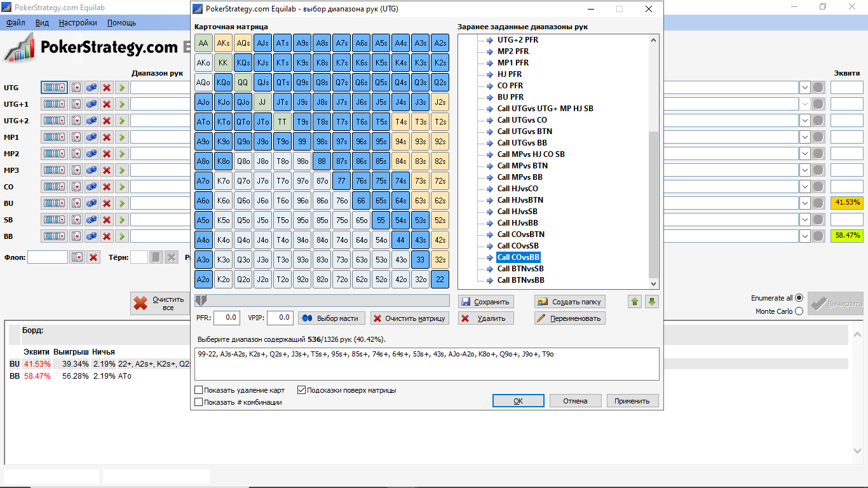Open hand range selector for BB row

click(x=54, y=236)
